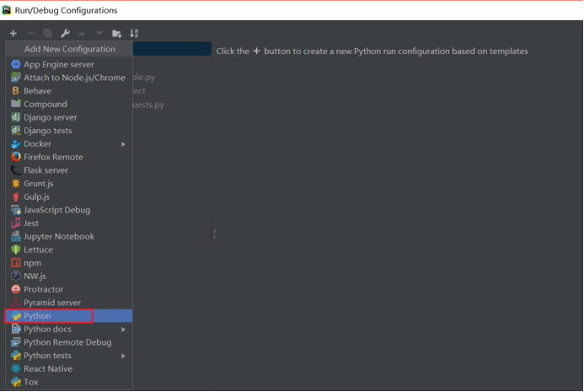Click the Add New Configuration plus button

[x=13, y=34]
